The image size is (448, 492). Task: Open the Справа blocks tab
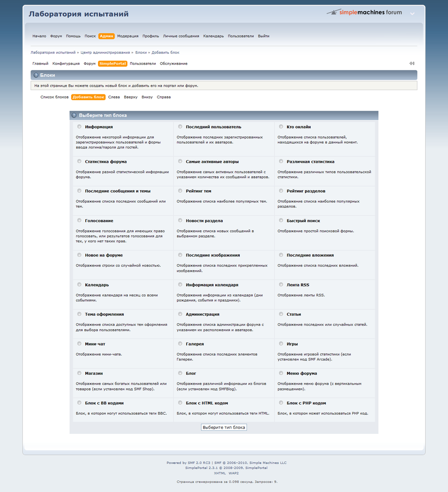[164, 97]
